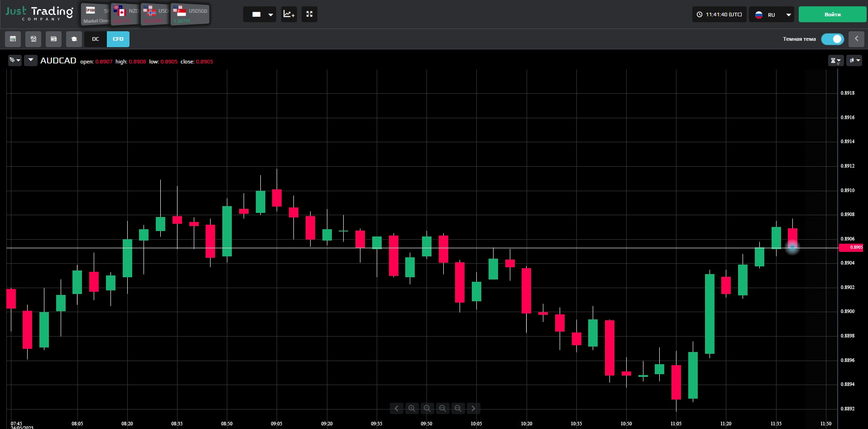Zoom in chart magnifier plus
The image size is (868, 429).
[x=412, y=408]
